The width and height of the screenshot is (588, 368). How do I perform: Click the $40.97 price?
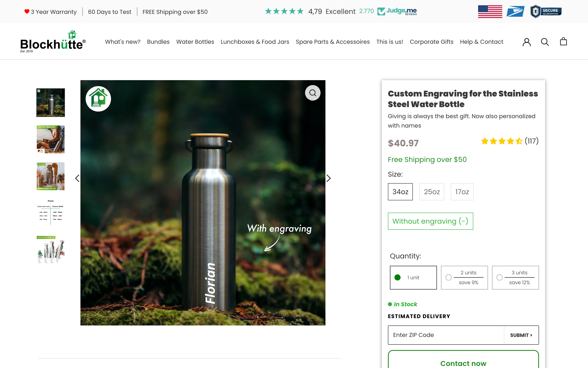(403, 143)
